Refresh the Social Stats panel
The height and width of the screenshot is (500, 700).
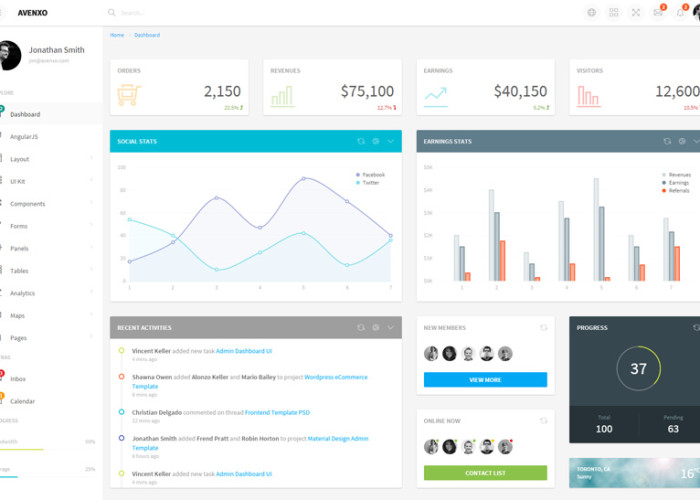click(361, 141)
